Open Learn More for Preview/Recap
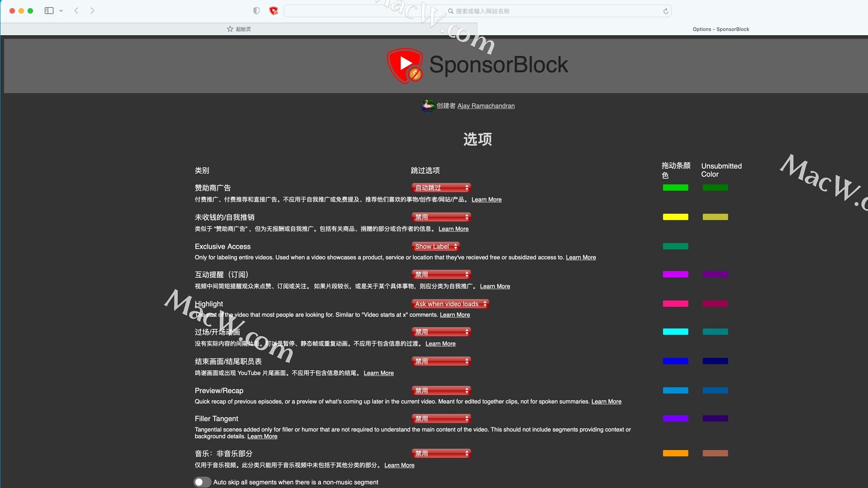The height and width of the screenshot is (488, 868). [x=606, y=401]
